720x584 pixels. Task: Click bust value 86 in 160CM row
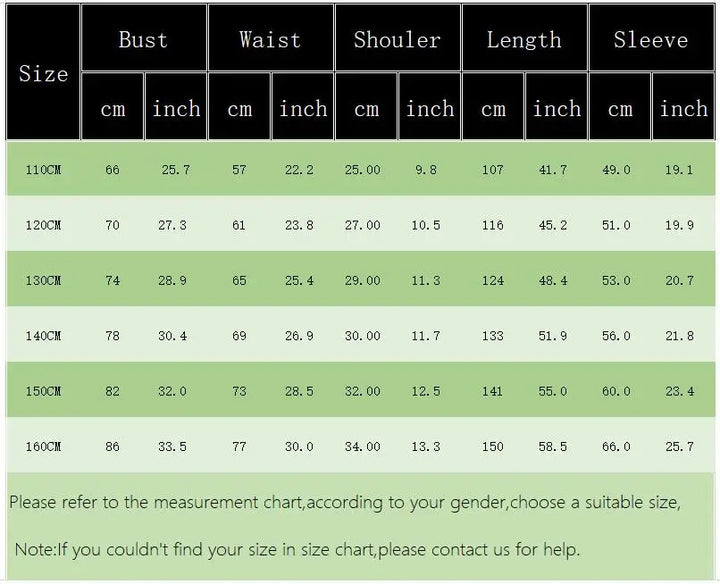[112, 447]
